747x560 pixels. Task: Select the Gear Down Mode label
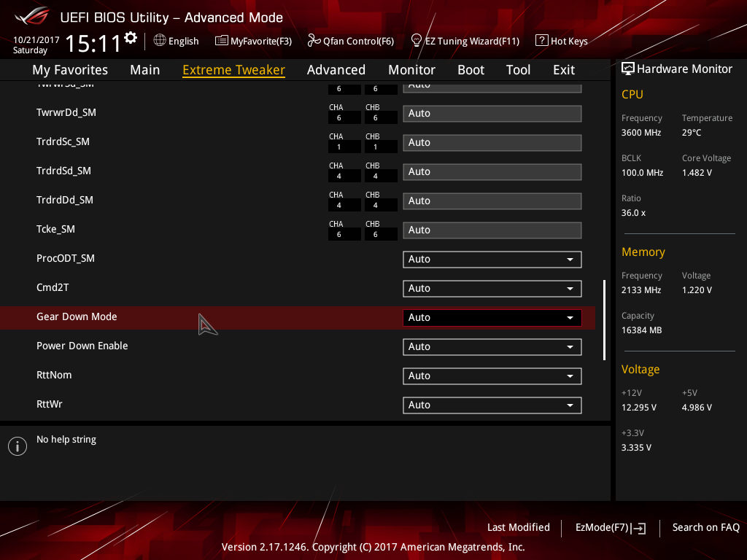(x=77, y=316)
